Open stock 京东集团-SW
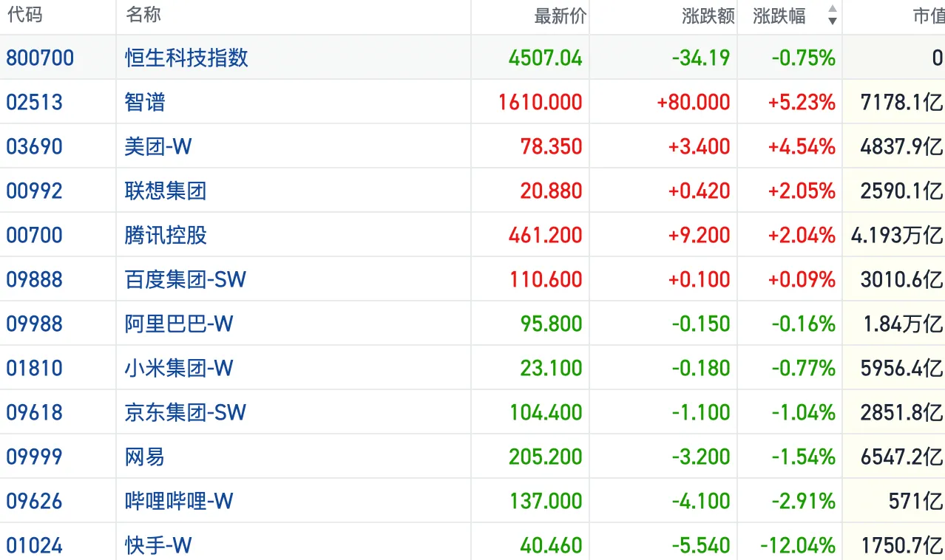This screenshot has width=945, height=560. point(186,412)
